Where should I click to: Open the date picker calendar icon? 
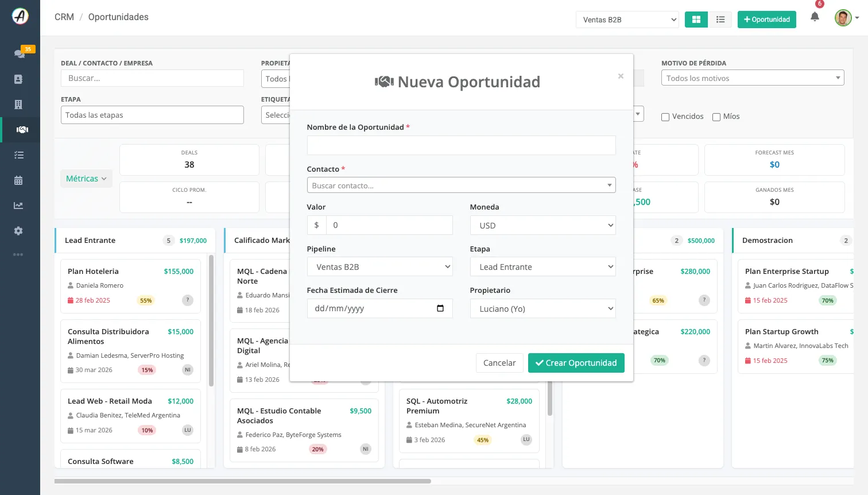440,308
